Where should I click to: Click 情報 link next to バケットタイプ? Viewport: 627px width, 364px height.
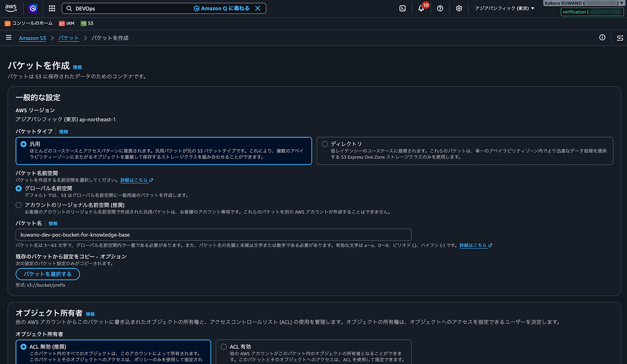click(64, 132)
